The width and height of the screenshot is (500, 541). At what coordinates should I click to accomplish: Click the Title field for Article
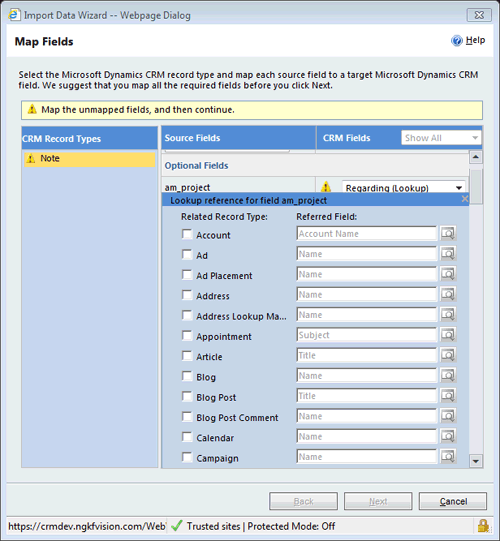366,355
